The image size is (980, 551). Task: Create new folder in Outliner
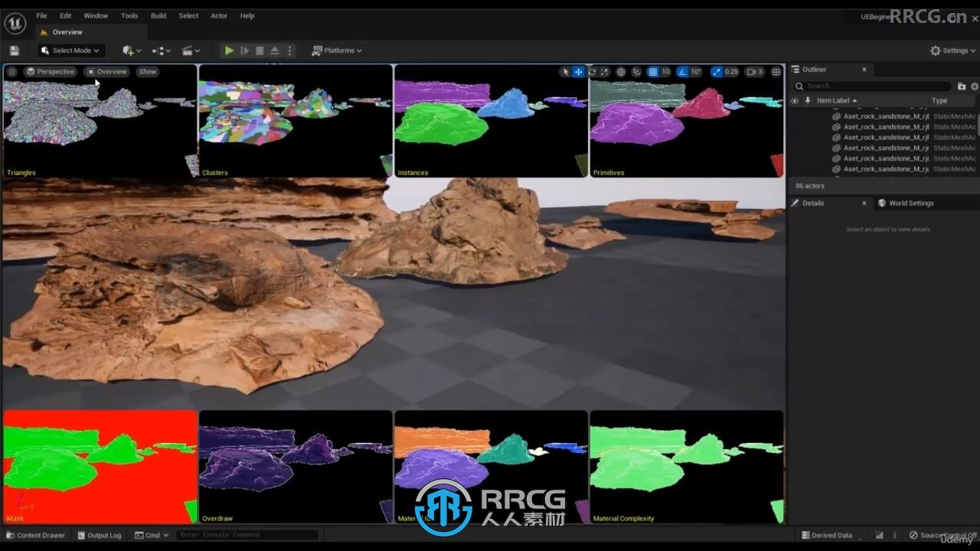962,86
